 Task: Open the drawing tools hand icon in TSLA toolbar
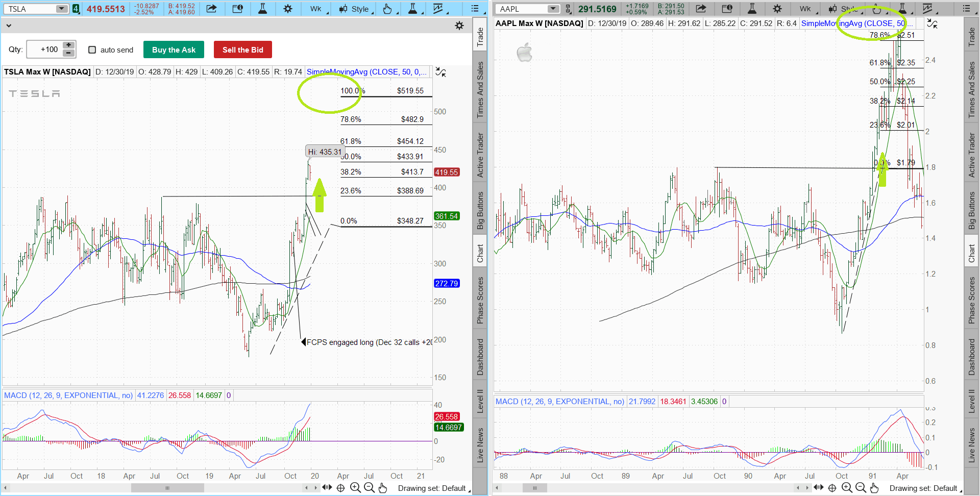click(387, 9)
